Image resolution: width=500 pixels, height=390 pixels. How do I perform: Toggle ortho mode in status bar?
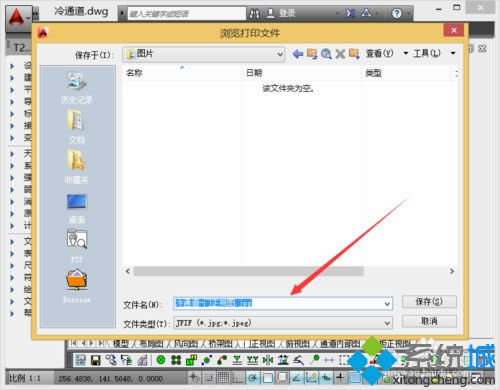[238, 378]
